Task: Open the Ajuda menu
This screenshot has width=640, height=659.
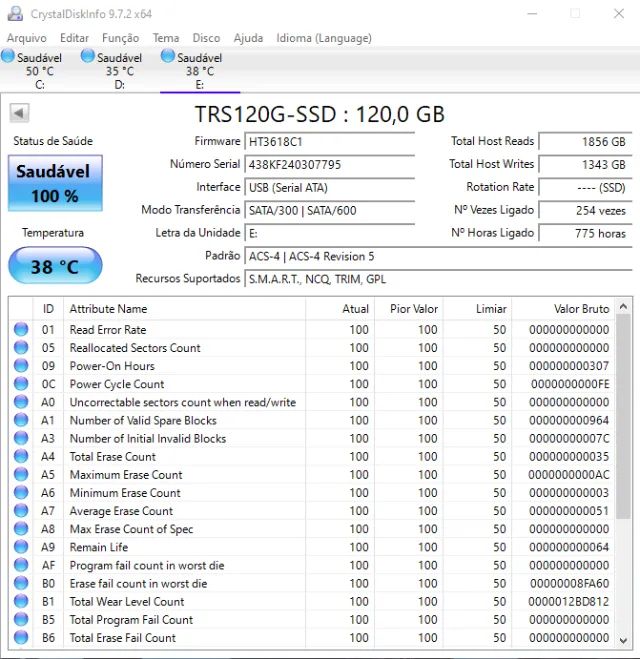Action: 248,38
